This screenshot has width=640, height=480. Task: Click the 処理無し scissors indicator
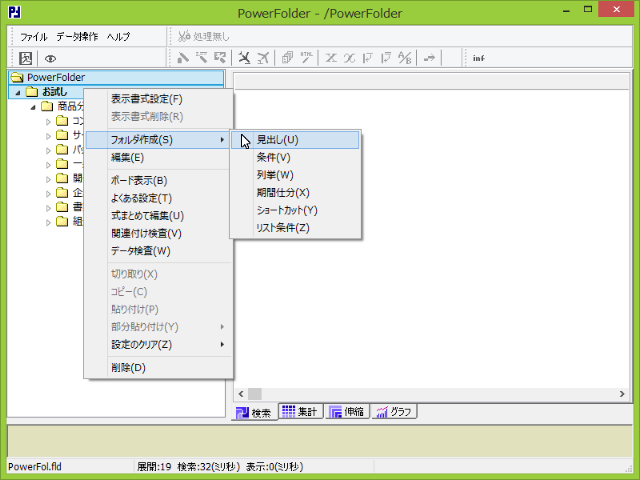click(204, 37)
